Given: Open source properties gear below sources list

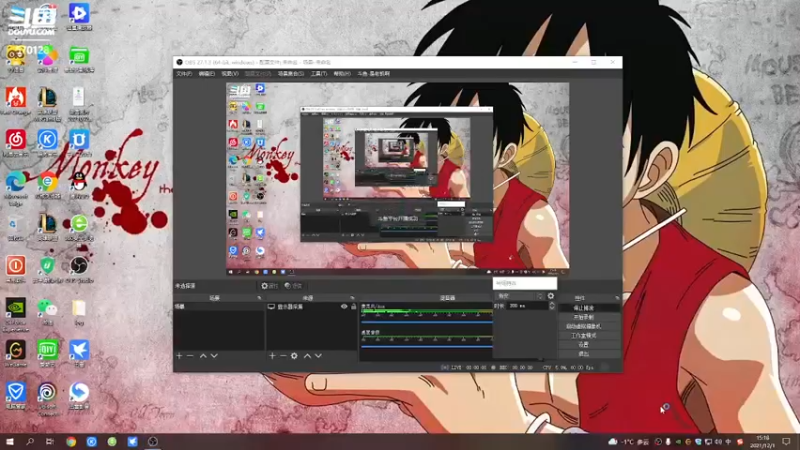Looking at the screenshot, I should [x=294, y=356].
